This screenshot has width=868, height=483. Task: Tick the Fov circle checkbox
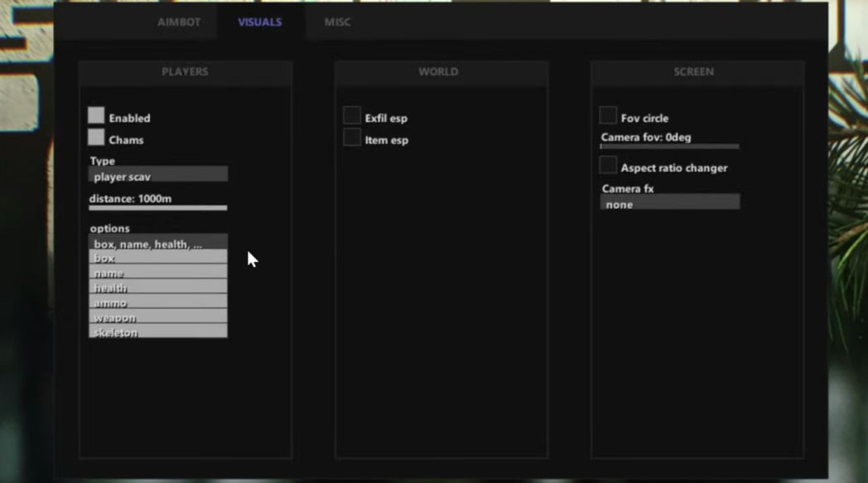point(608,115)
